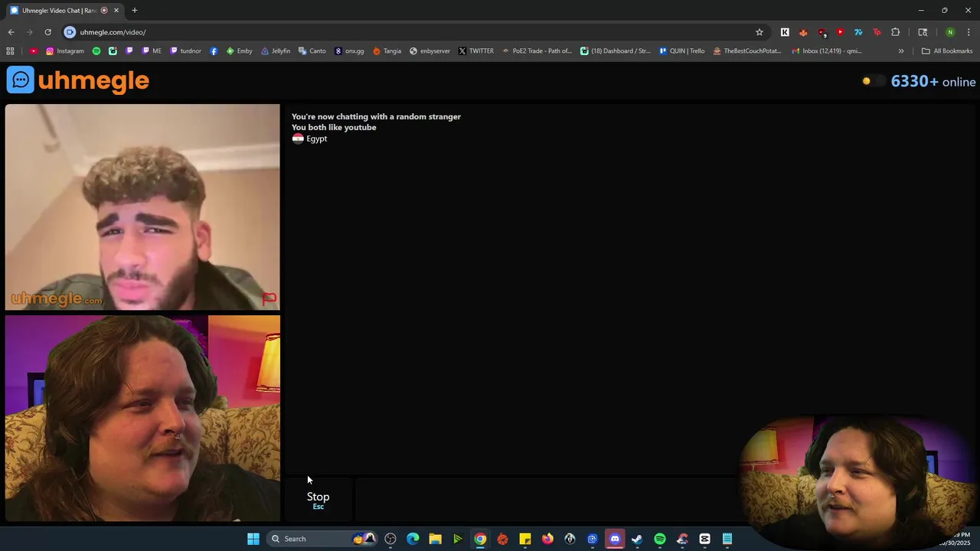Open the Extensions puzzle icon
This screenshot has width=980, height=551.
(895, 32)
